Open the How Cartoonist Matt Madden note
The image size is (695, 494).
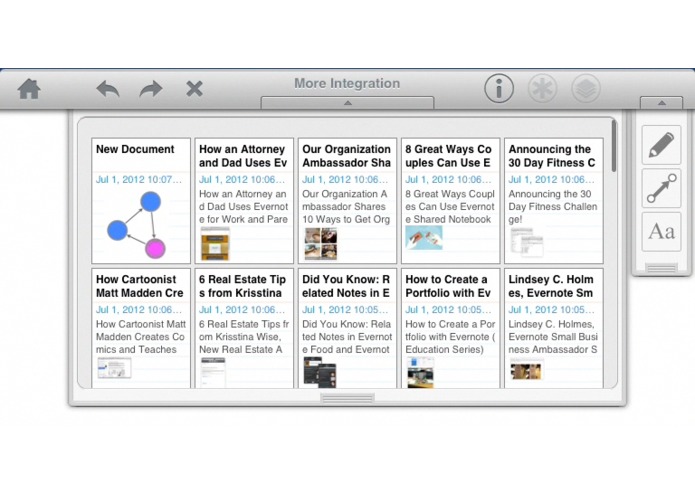(141, 328)
